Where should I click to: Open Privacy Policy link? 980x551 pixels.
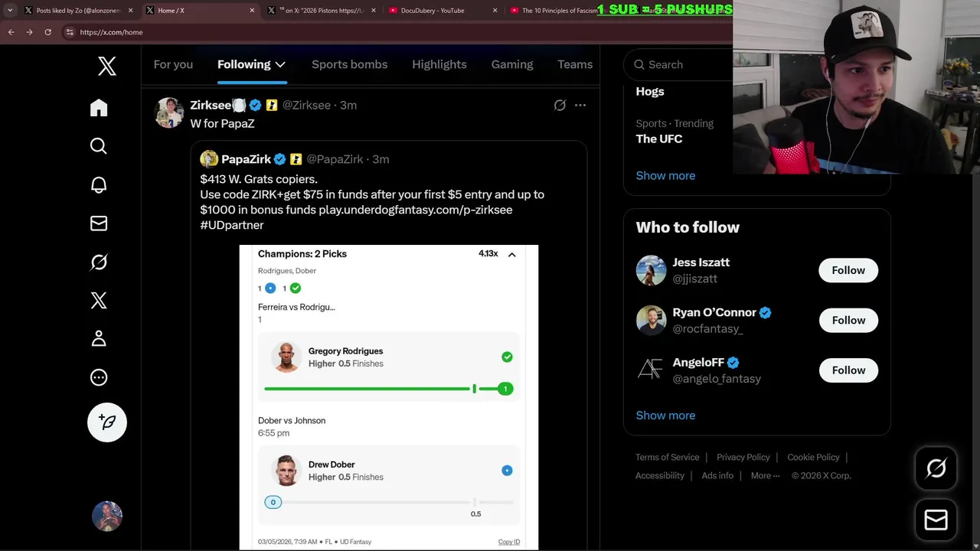(743, 457)
